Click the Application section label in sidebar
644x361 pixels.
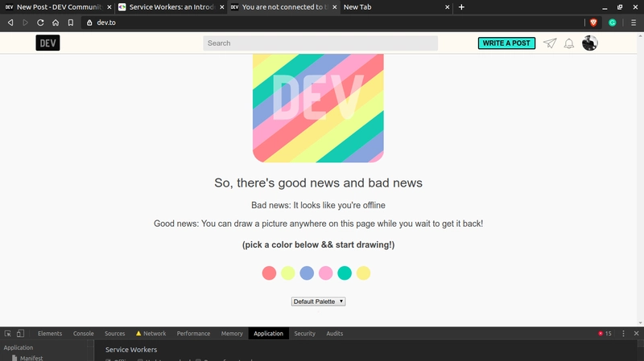pyautogui.click(x=19, y=347)
